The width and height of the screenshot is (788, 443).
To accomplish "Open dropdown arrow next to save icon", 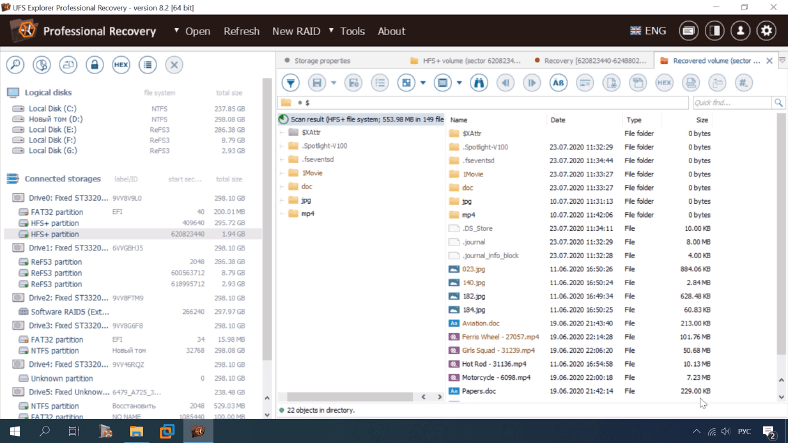I will click(333, 83).
